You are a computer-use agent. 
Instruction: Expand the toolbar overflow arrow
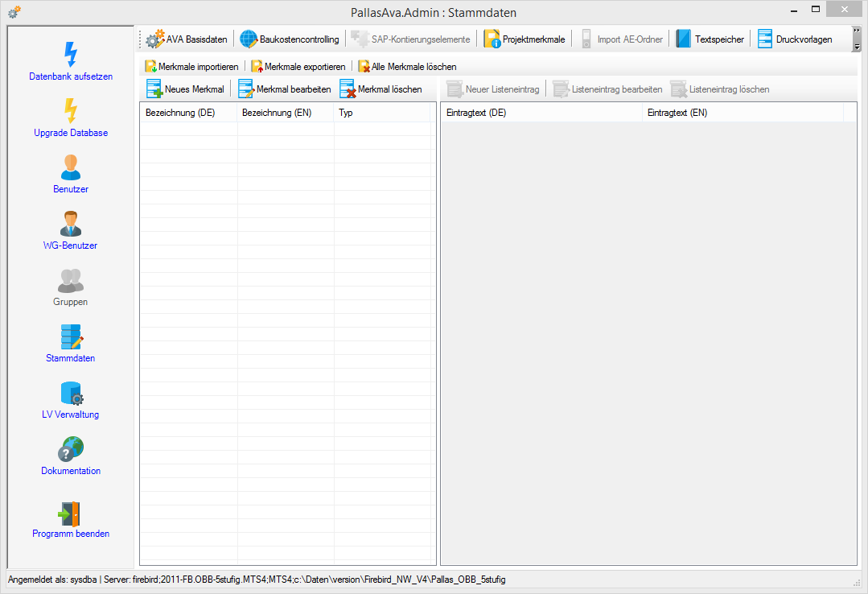(x=857, y=39)
